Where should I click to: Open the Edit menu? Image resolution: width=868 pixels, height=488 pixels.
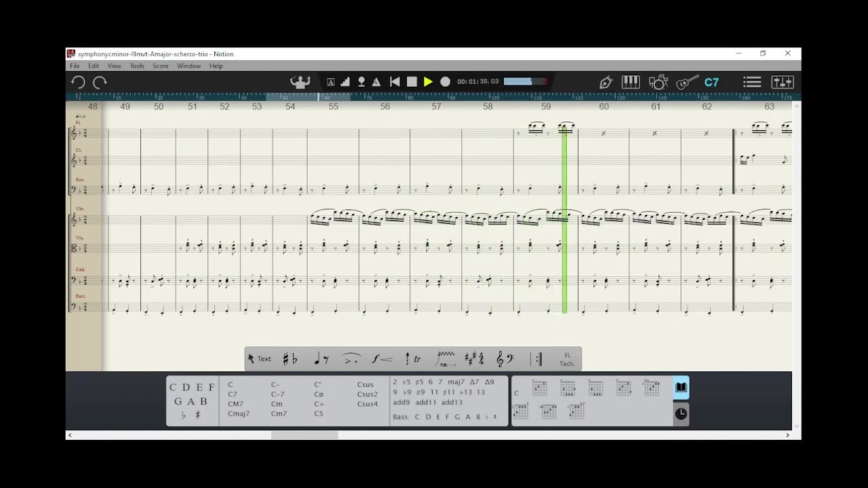[94, 66]
